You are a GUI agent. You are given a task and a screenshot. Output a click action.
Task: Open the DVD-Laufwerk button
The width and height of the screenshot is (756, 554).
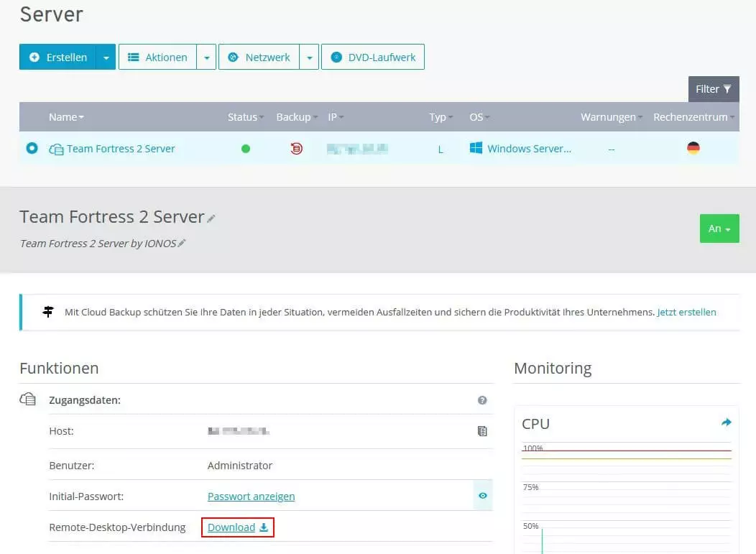point(373,57)
